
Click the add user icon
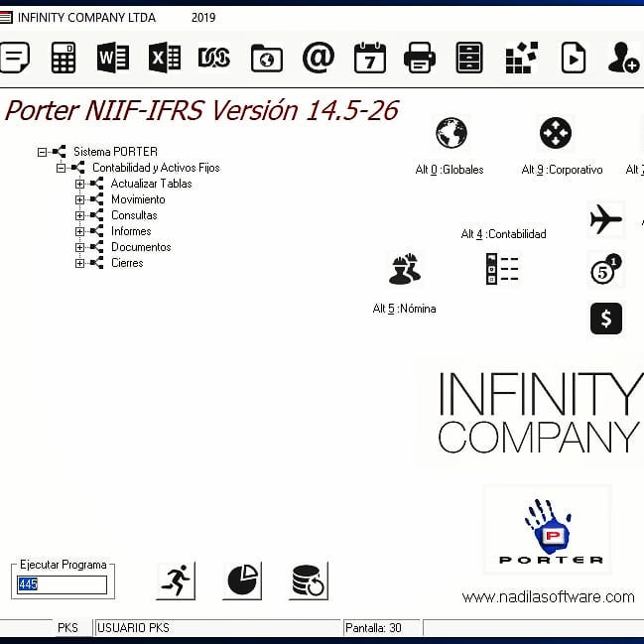pos(623,58)
